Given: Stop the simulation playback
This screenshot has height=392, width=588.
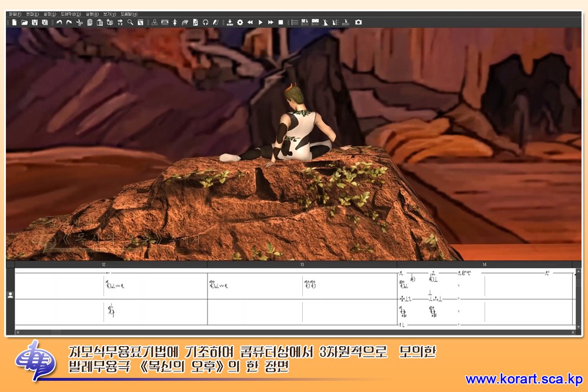Looking at the screenshot, I should coord(280,22).
